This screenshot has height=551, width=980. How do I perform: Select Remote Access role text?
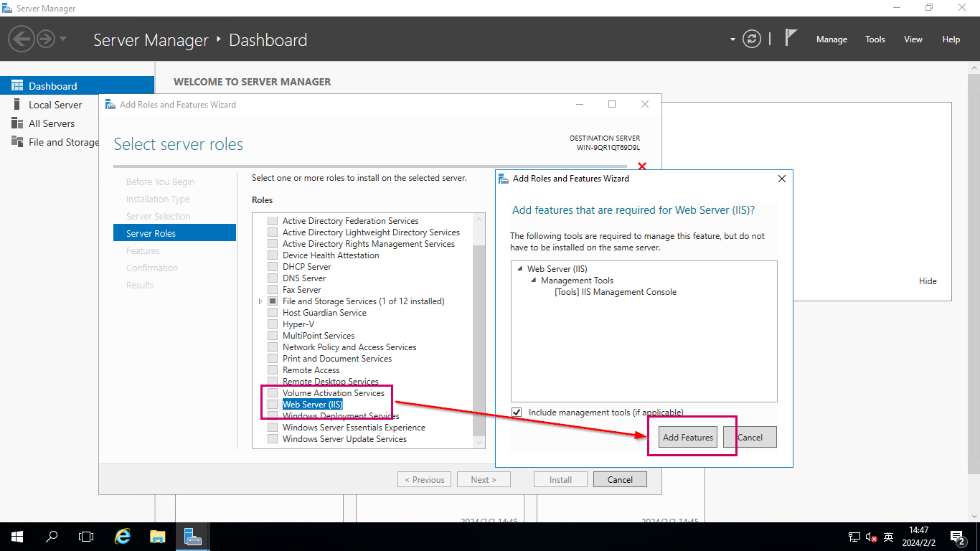click(x=311, y=370)
